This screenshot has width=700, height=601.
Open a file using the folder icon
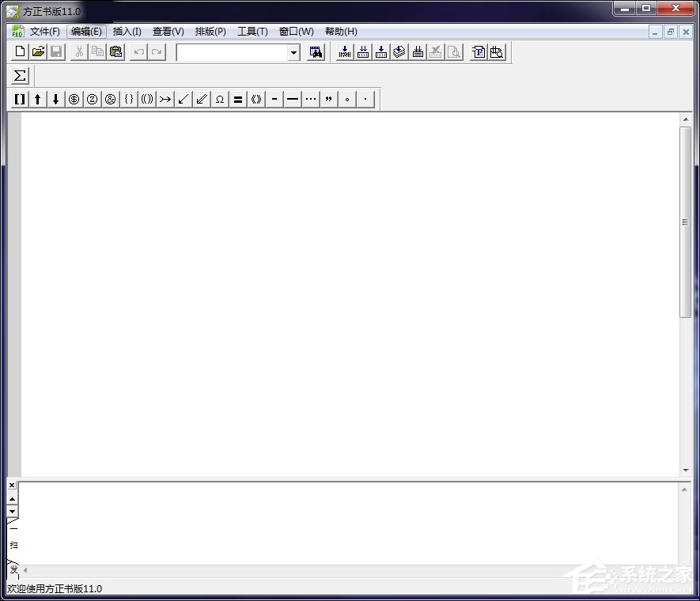39,52
